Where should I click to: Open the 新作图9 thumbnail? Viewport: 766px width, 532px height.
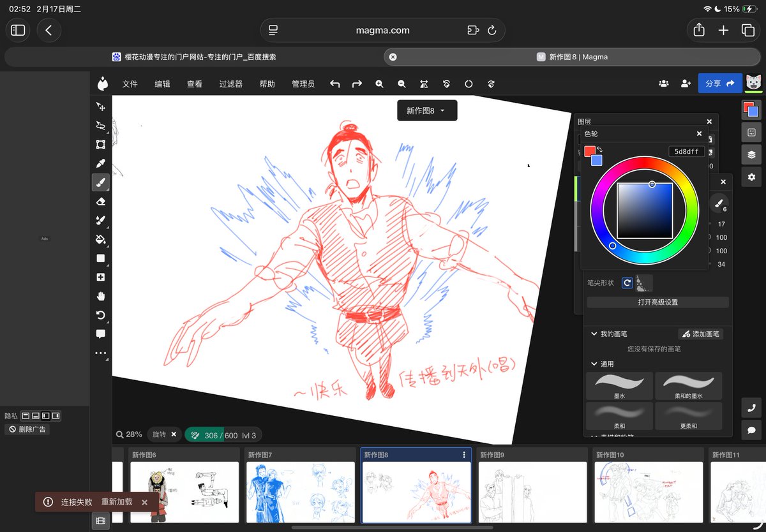532,492
